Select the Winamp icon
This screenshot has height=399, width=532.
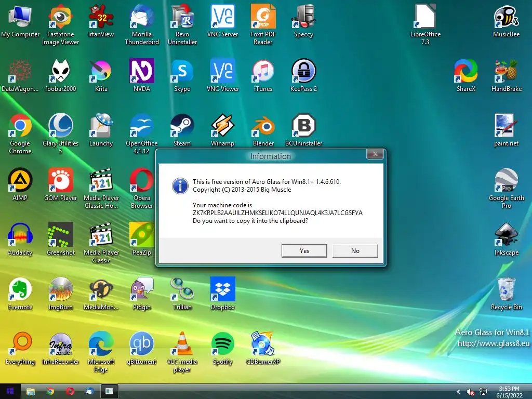(222, 130)
